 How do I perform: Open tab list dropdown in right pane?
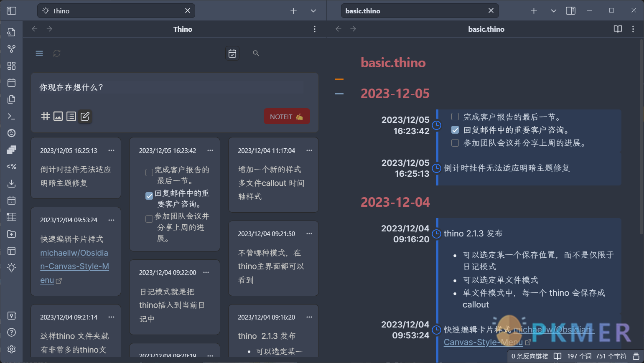point(554,11)
